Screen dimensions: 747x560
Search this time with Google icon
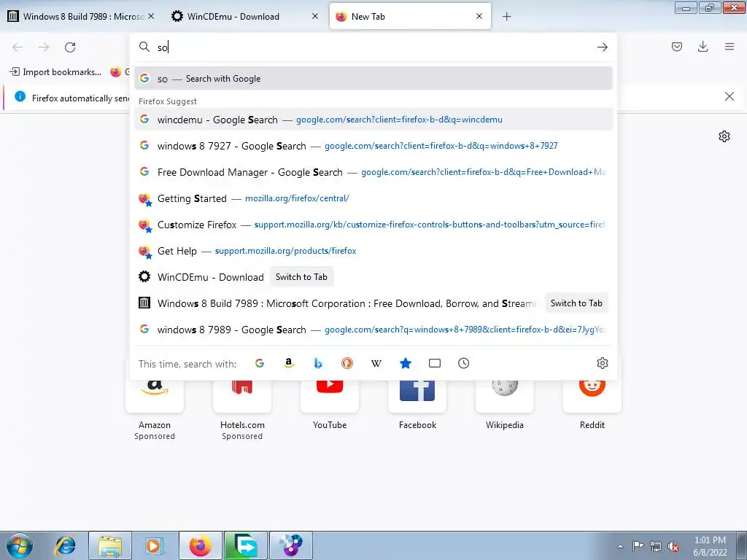click(x=260, y=363)
